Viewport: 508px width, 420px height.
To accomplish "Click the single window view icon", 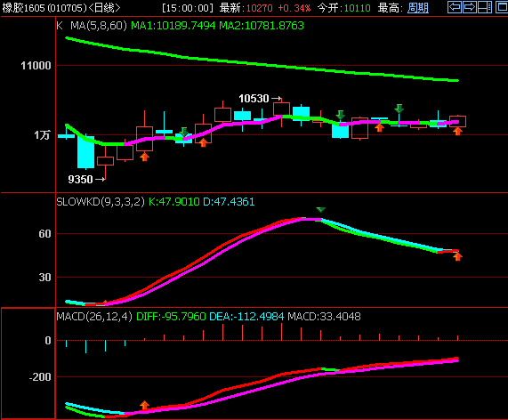I will (501, 7).
